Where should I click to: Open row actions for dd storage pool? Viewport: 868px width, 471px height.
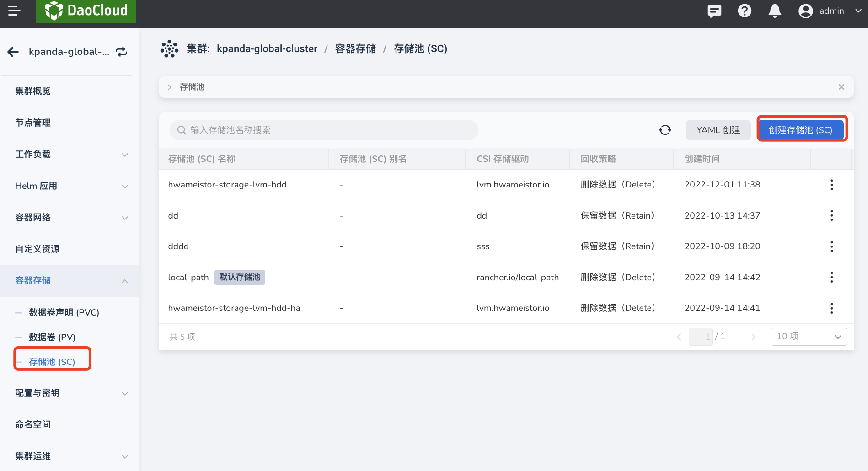pyautogui.click(x=831, y=215)
